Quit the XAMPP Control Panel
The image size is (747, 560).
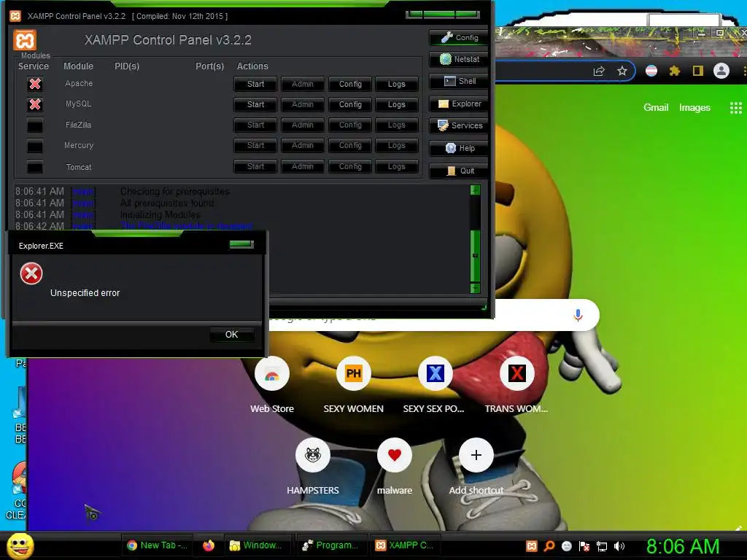click(x=459, y=171)
